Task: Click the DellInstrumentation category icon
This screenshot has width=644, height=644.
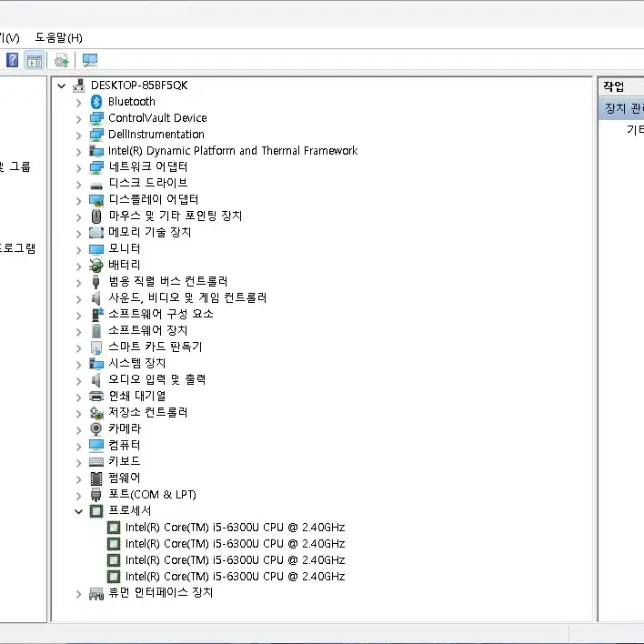Action: point(96,135)
